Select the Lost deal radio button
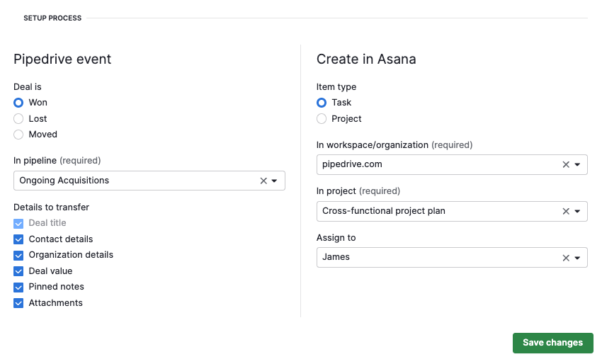Viewport: 602px width, 364px height. pyautogui.click(x=18, y=119)
